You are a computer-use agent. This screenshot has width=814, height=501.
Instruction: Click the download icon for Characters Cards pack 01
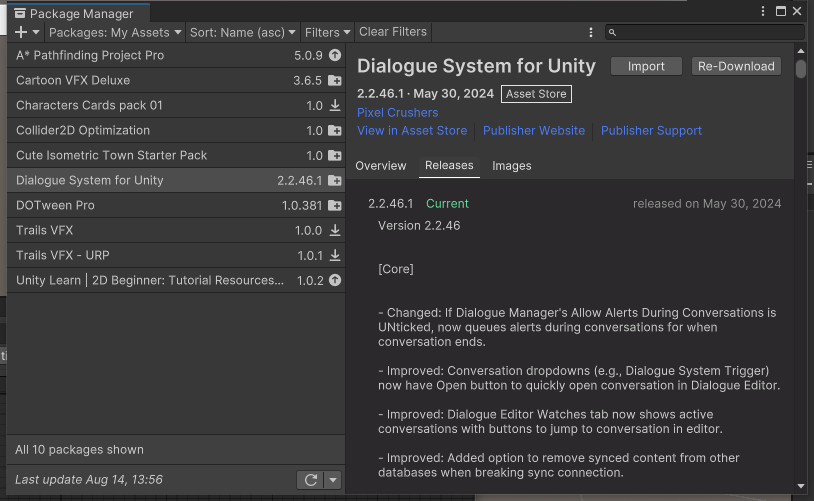pyautogui.click(x=335, y=105)
